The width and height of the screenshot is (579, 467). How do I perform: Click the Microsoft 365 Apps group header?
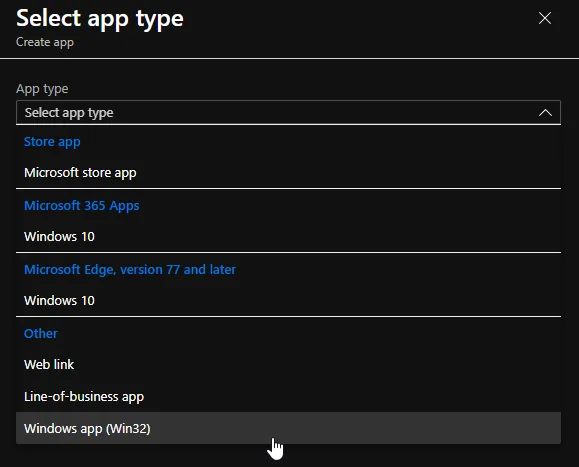click(x=82, y=206)
